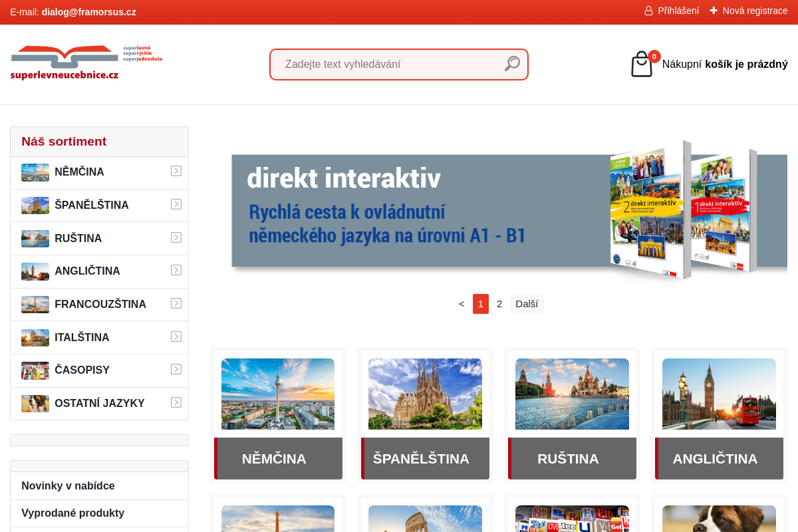Screen dimensions: 798x532
Task: Click the dog category card image
Action: (719, 519)
